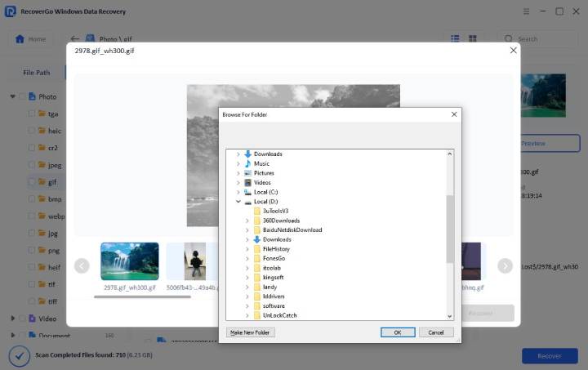Check the tga folder checkbox
This screenshot has height=370, width=588.
click(x=32, y=114)
